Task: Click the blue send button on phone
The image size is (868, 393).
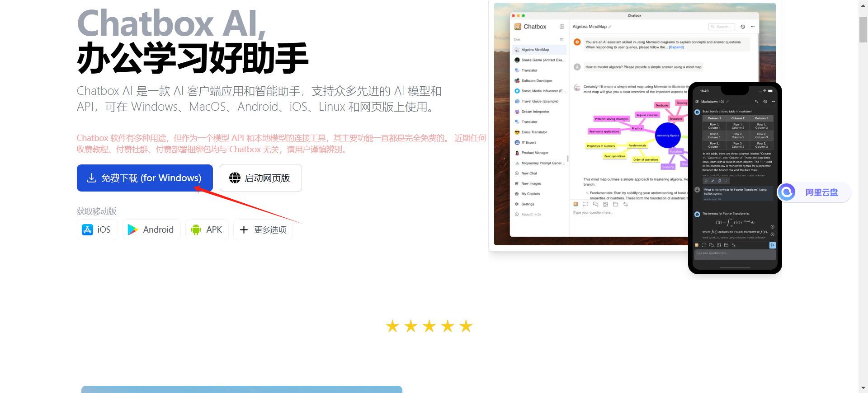Action: click(773, 245)
